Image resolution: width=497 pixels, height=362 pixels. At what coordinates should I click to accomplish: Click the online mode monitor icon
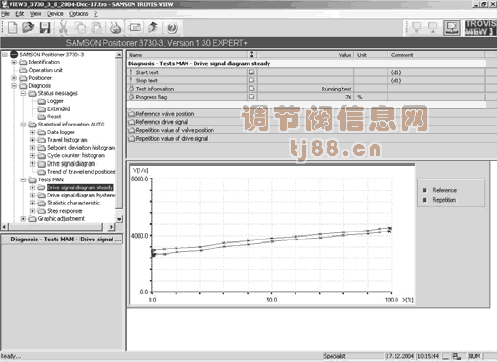[x=452, y=28]
